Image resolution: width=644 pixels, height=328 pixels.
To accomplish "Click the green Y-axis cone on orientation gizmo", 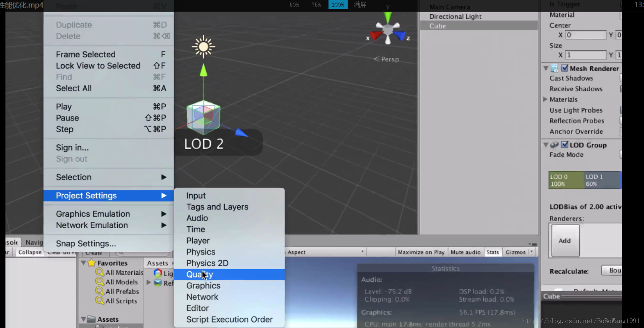I will point(388,17).
